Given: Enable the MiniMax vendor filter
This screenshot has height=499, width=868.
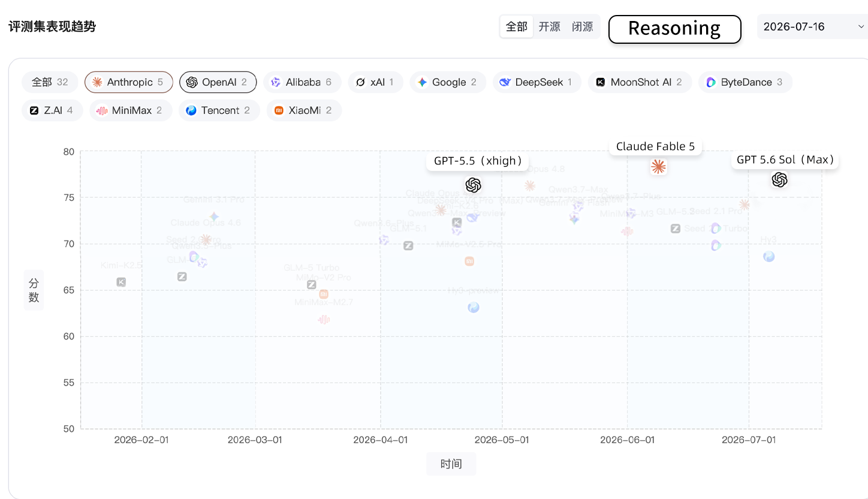Looking at the screenshot, I should [131, 110].
